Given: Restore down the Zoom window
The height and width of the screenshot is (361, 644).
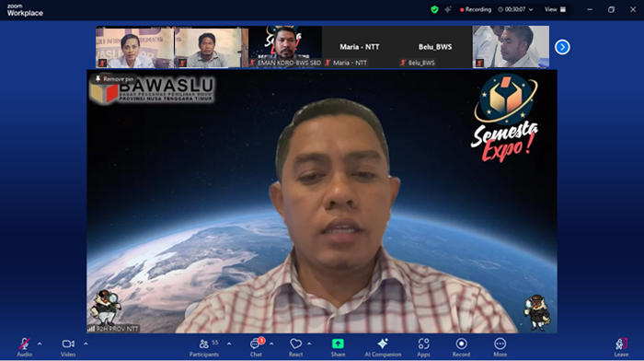Looking at the screenshot, I should pos(611,9).
